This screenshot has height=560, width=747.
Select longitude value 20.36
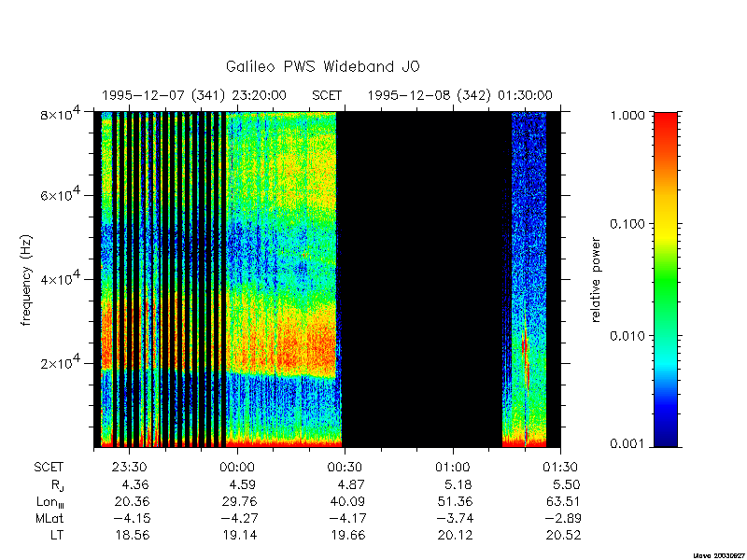[x=132, y=501]
